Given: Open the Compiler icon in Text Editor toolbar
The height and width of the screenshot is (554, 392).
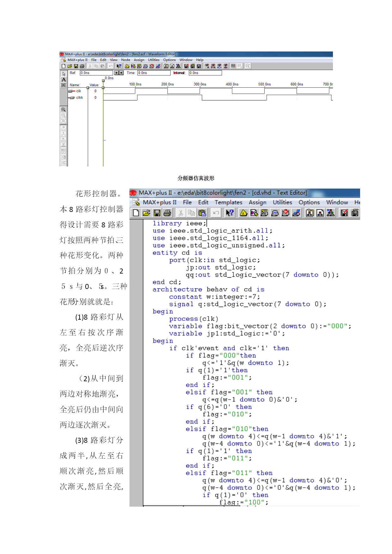Looking at the screenshot, I should point(264,213).
